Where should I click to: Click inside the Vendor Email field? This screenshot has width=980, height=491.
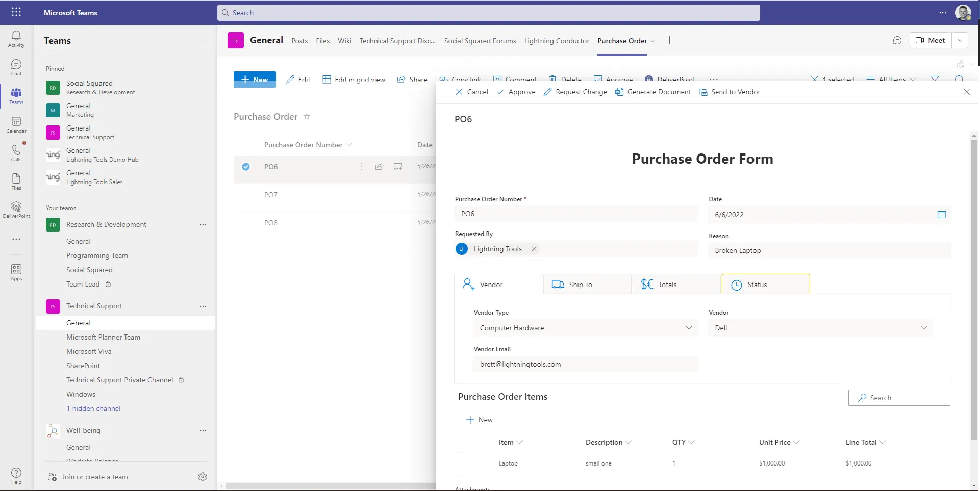[x=585, y=364]
